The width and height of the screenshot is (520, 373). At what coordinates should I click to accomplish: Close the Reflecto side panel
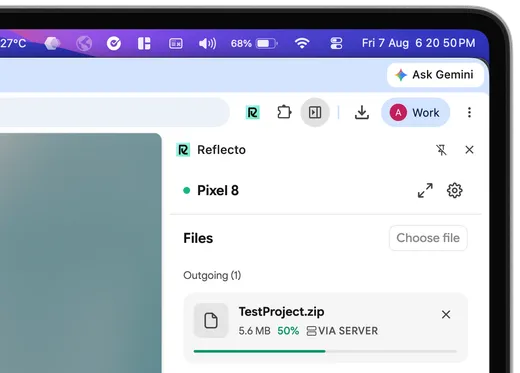coord(469,150)
